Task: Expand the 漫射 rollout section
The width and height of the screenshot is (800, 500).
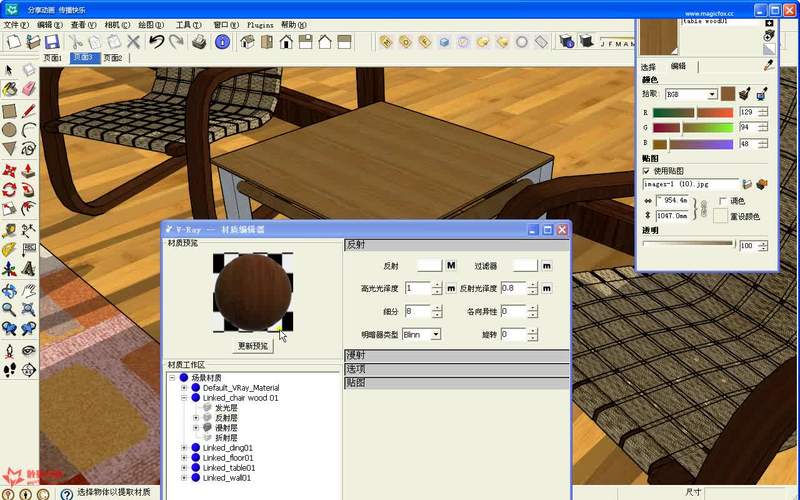Action: pyautogui.click(x=456, y=355)
